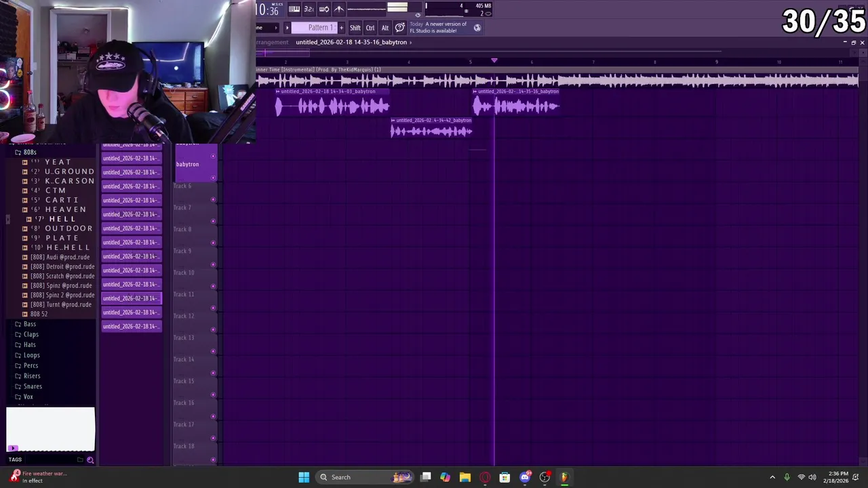This screenshot has width=868, height=488.
Task: Mute Track 7 with its dot toggle
Action: (214, 221)
